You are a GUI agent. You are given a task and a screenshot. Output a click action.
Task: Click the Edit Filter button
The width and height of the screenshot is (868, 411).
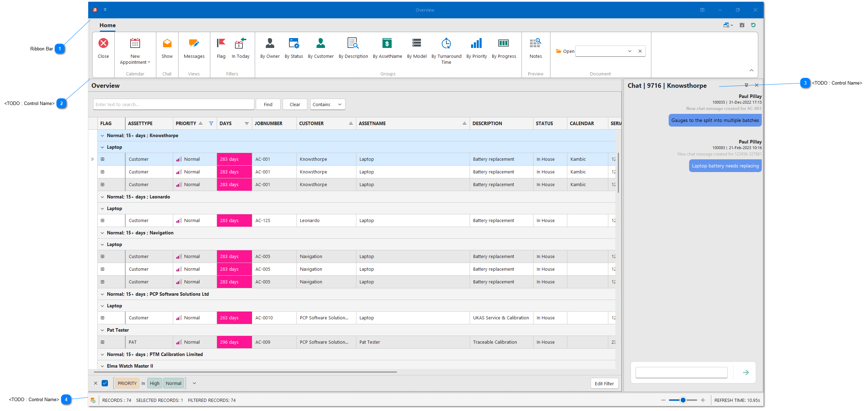604,384
